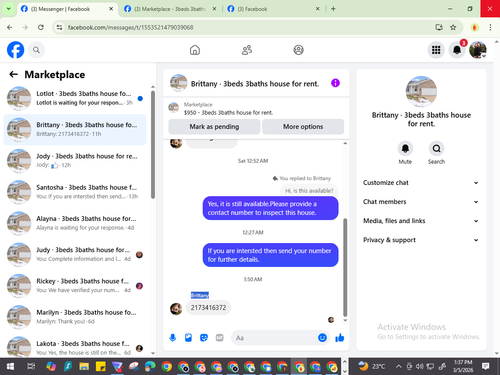500x375 pixels.
Task: Open the Chrome three-dot menu
Action: tap(490, 27)
